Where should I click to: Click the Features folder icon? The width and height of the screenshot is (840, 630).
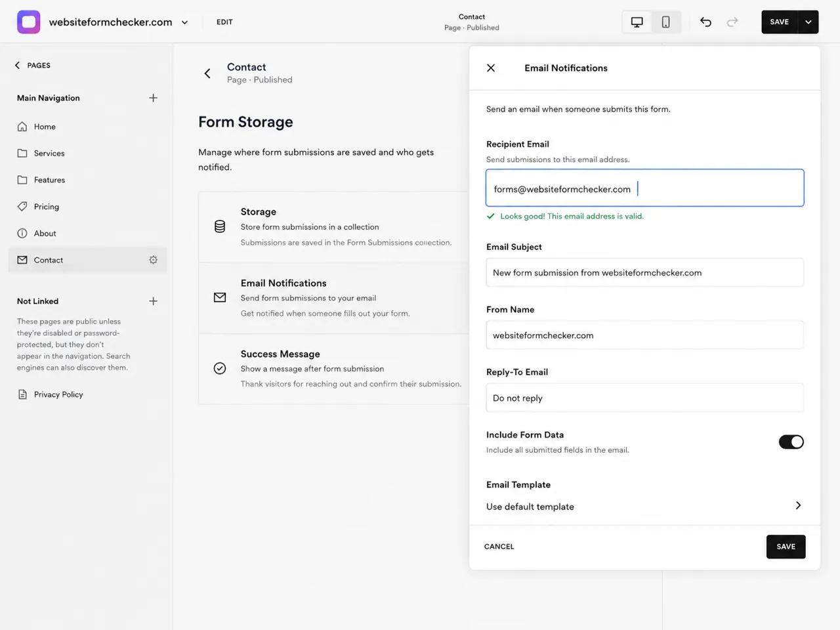tap(22, 180)
